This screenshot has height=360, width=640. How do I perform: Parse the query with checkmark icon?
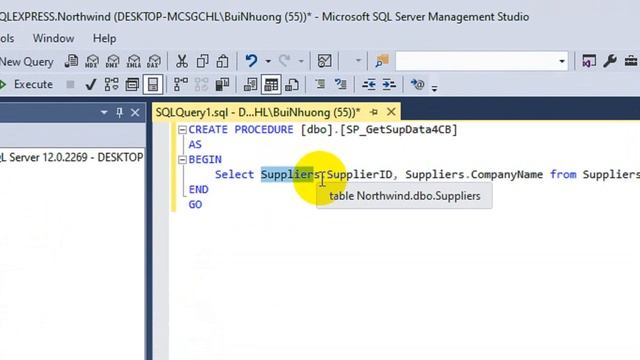[91, 84]
